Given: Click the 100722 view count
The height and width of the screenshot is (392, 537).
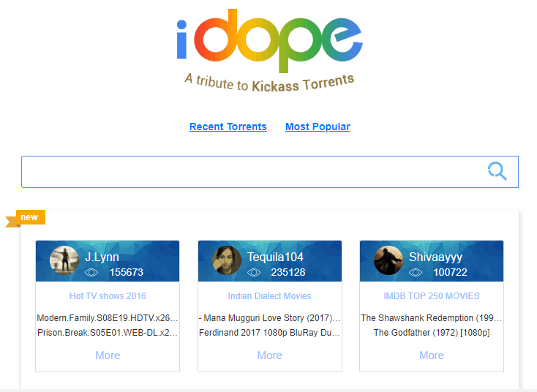Looking at the screenshot, I should 451,273.
